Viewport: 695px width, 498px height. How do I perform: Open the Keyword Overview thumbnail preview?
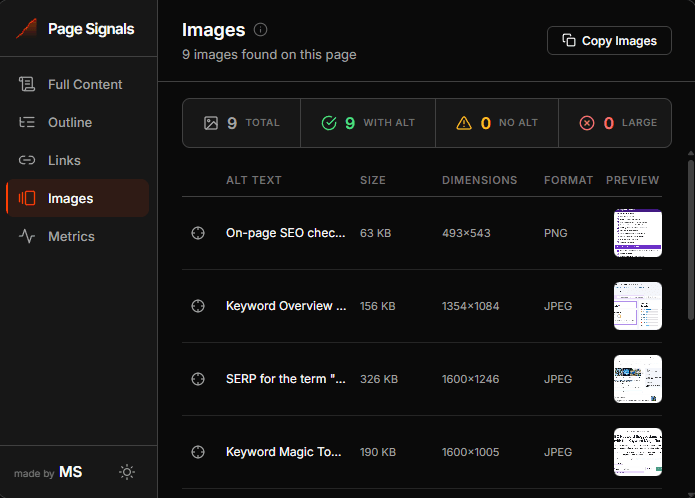pos(638,306)
